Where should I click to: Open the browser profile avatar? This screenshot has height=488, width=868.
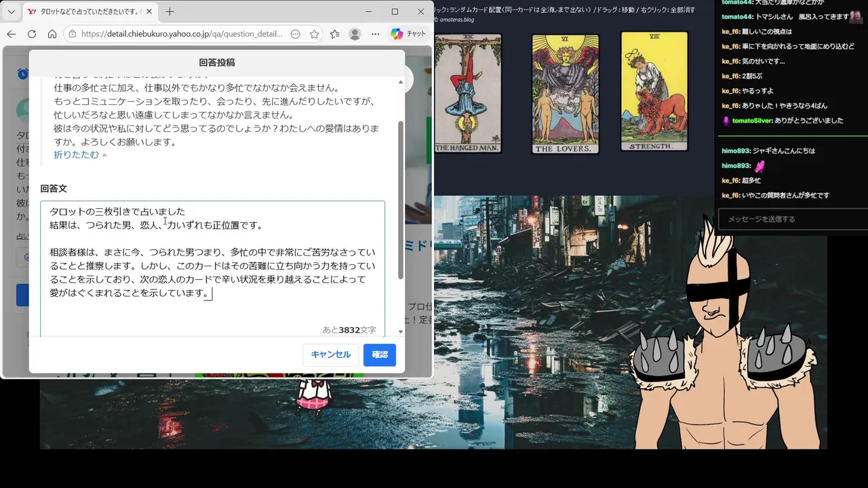[355, 34]
